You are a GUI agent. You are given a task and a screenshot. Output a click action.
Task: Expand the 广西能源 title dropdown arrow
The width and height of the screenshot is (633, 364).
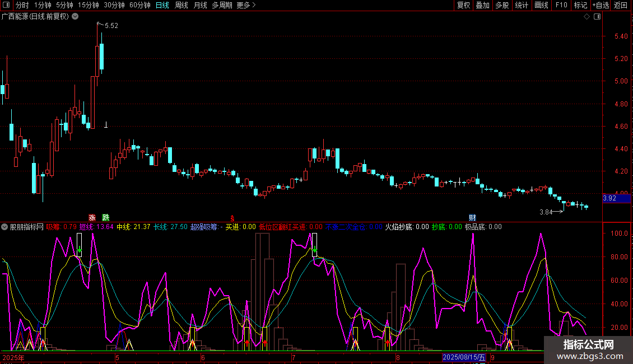75,16
